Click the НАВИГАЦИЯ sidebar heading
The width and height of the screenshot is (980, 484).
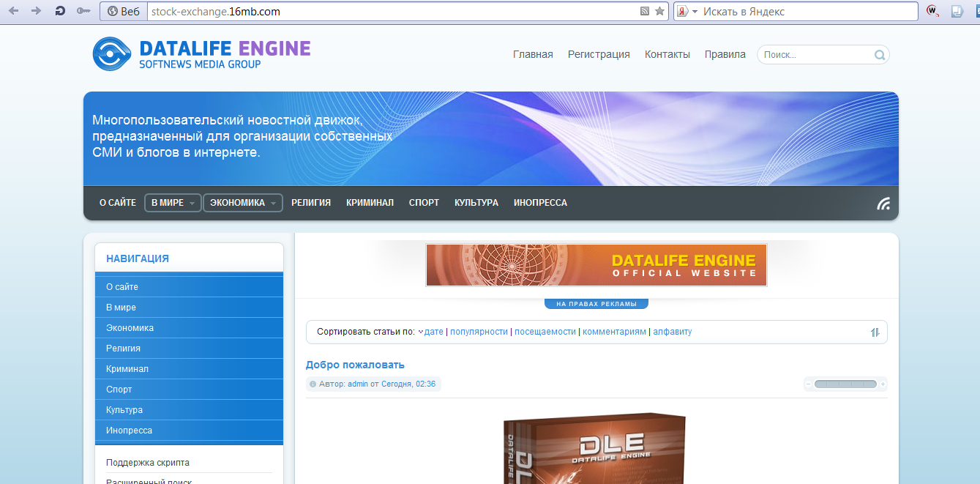pyautogui.click(x=138, y=258)
